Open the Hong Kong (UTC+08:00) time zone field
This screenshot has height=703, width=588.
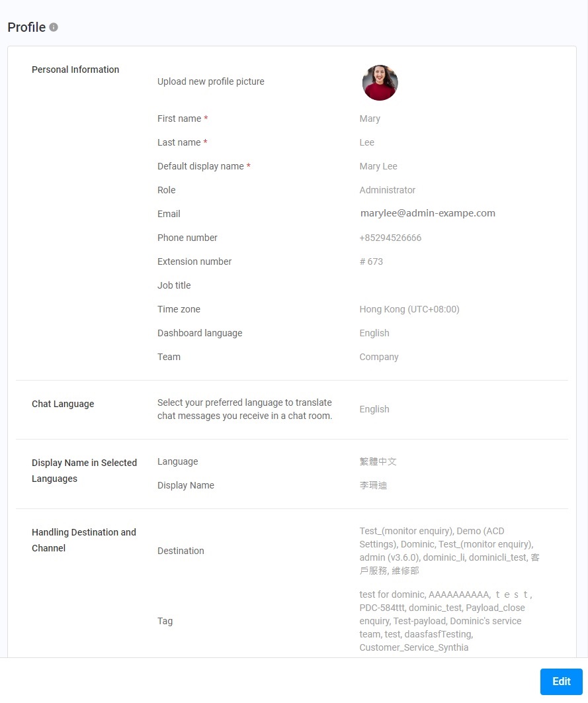409,309
